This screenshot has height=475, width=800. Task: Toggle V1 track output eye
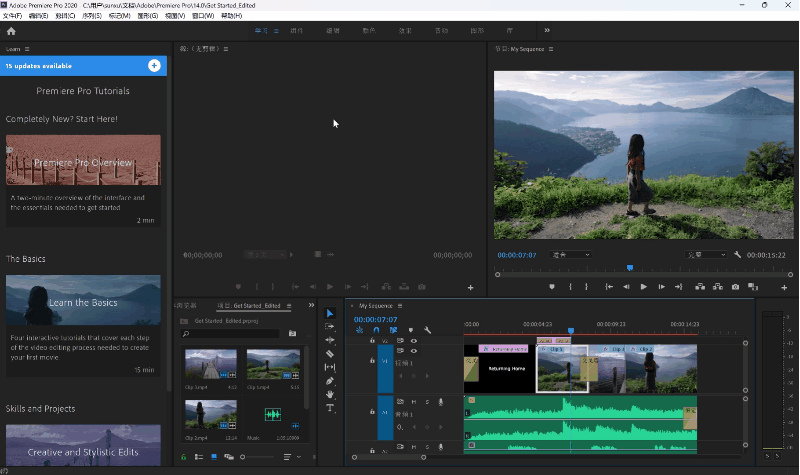[414, 351]
